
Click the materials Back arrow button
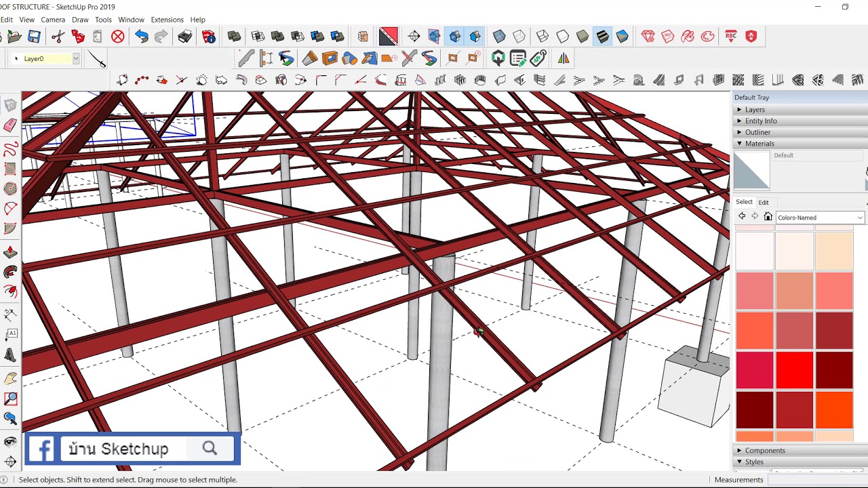(742, 216)
